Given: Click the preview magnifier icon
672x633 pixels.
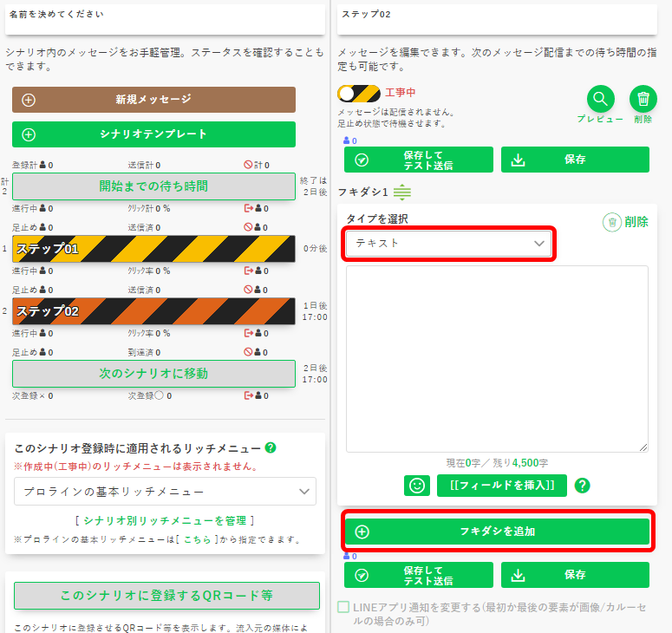Looking at the screenshot, I should [x=600, y=99].
